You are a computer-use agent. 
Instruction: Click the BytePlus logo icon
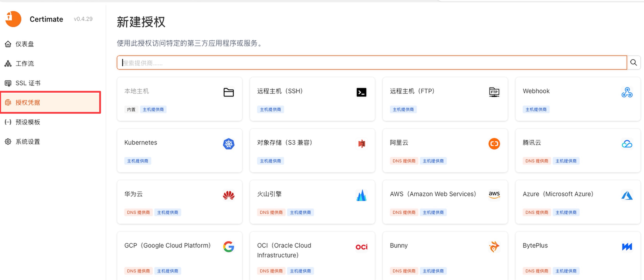point(627,247)
